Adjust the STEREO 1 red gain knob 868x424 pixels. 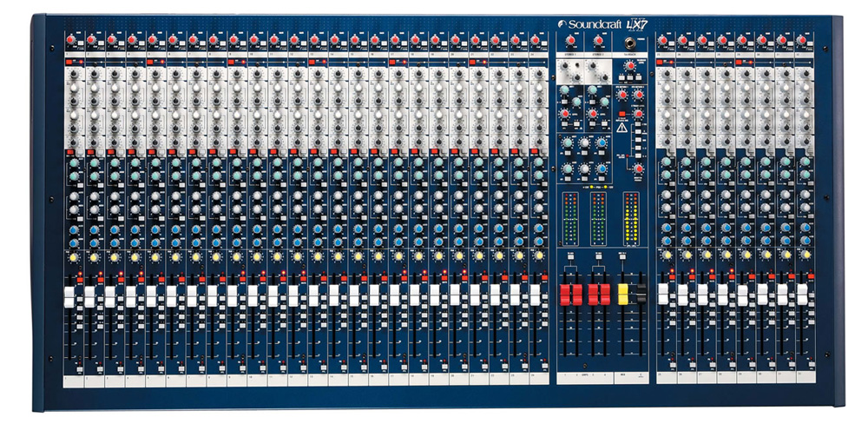tap(569, 41)
